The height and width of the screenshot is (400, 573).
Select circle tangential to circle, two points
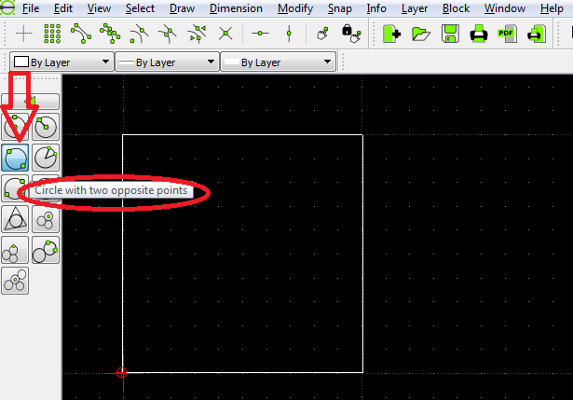click(46, 250)
